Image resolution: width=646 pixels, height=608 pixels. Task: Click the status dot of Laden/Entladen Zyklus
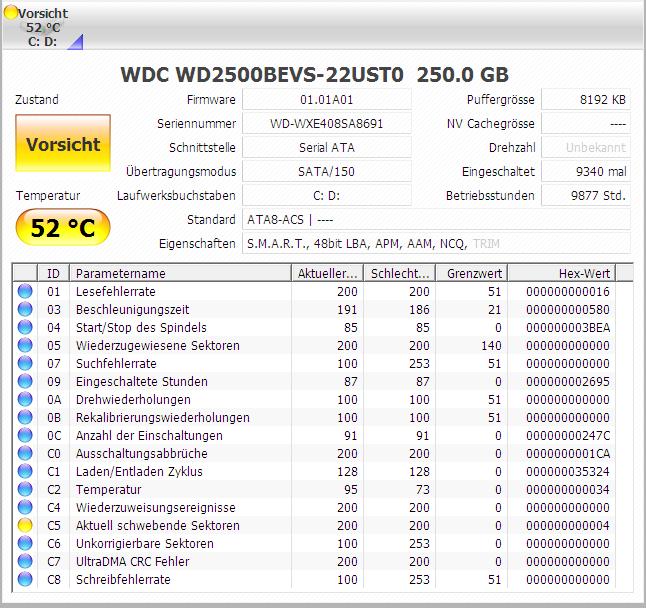click(x=25, y=471)
